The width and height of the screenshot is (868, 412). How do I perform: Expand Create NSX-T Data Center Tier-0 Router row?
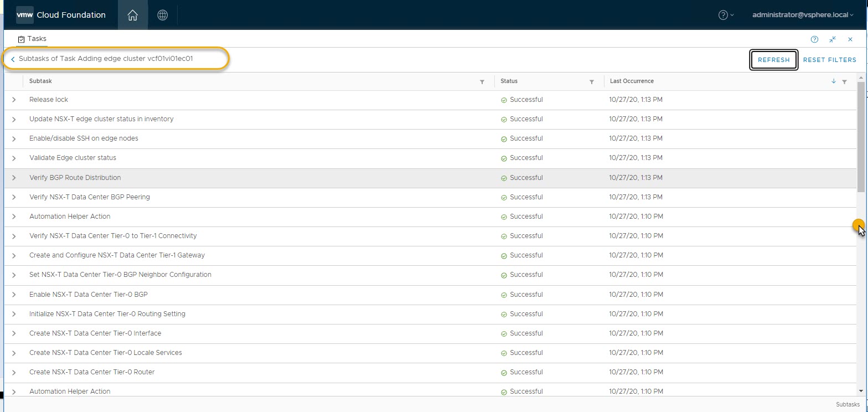(x=14, y=372)
